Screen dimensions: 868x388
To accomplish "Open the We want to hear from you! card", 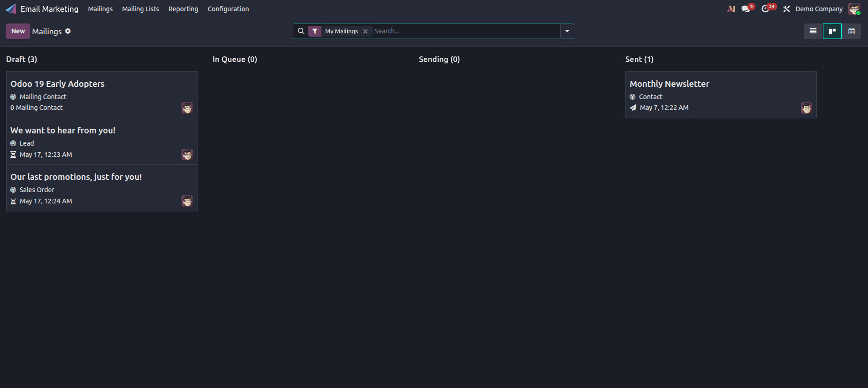I will 102,141.
